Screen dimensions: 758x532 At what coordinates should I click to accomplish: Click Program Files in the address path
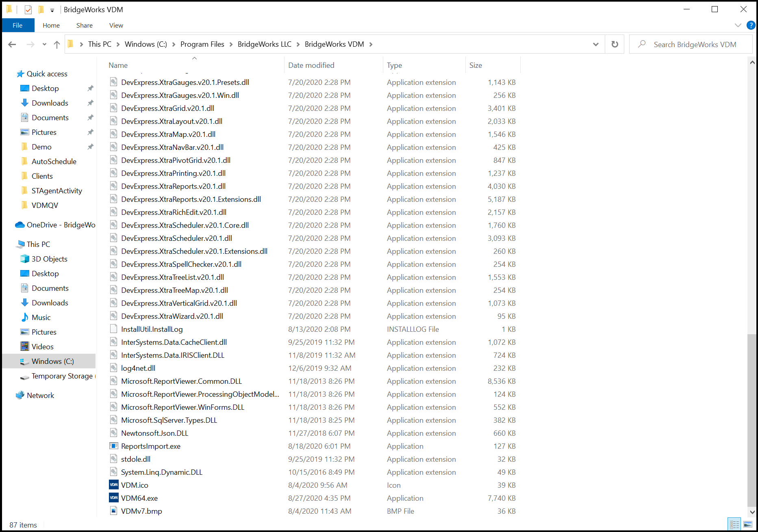click(x=202, y=44)
